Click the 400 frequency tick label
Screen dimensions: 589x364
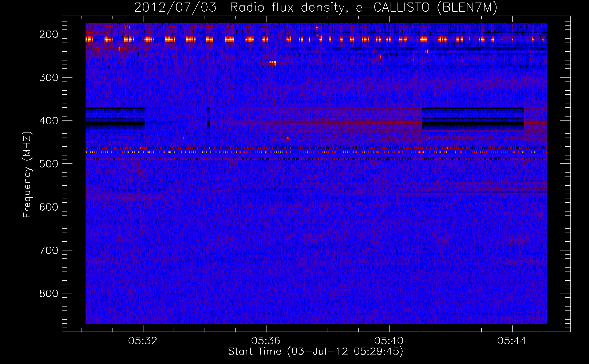click(x=49, y=121)
